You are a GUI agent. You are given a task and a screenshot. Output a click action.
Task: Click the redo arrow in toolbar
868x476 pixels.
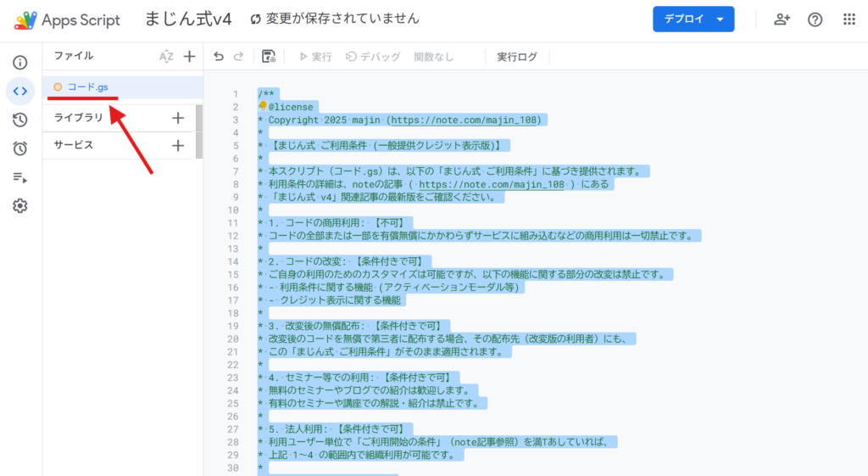[239, 57]
